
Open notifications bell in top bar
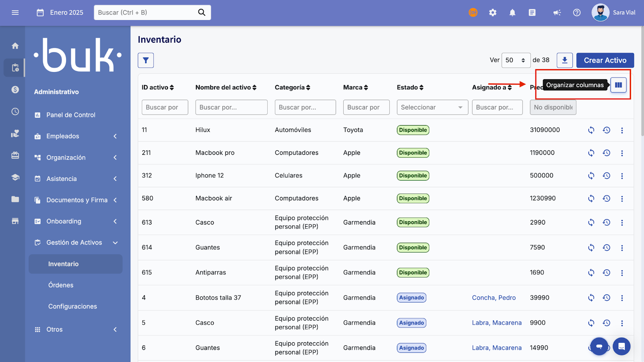click(x=512, y=12)
